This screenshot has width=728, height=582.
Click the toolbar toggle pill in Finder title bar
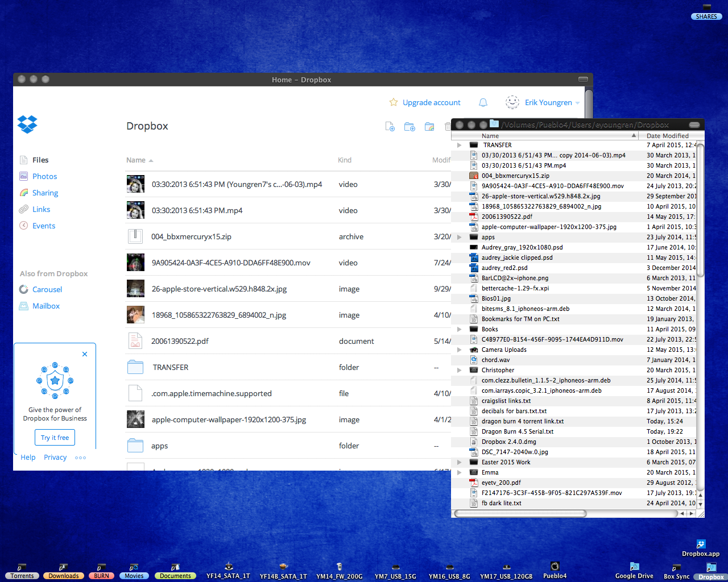pyautogui.click(x=694, y=124)
